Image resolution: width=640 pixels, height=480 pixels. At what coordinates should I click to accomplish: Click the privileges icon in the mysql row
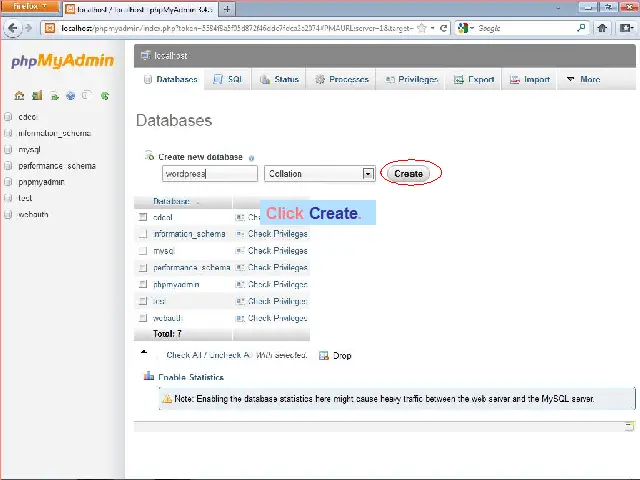[x=240, y=251]
